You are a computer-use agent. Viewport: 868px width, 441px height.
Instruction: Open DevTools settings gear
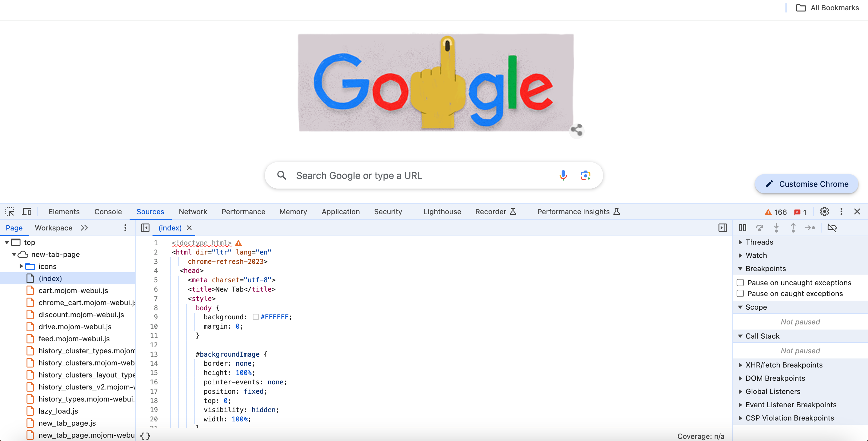tap(824, 211)
